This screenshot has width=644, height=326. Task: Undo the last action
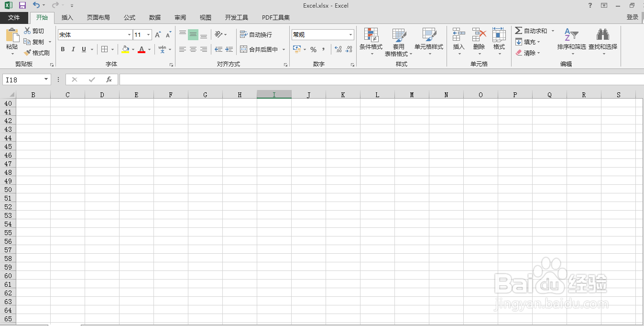pyautogui.click(x=36, y=5)
